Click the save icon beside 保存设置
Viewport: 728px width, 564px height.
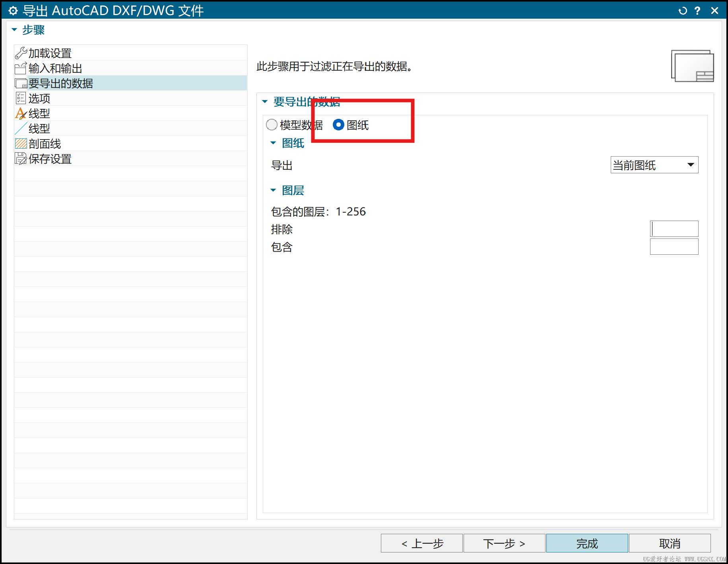coord(21,159)
